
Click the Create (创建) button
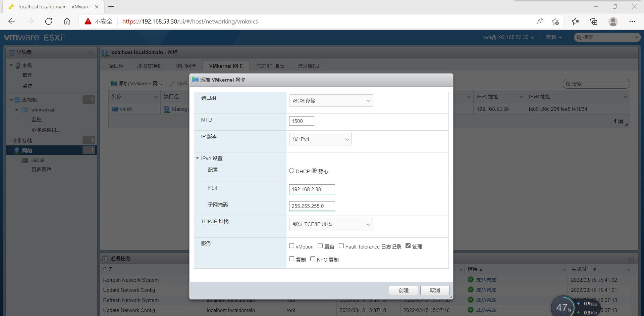pos(404,290)
